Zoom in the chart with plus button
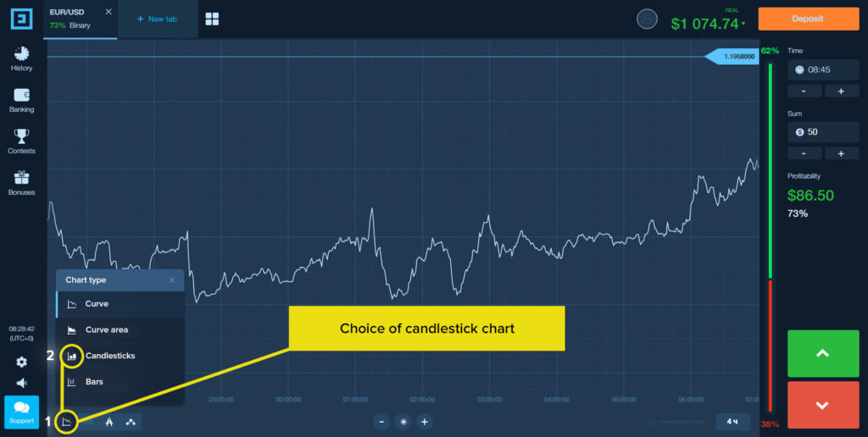The image size is (868, 437). tap(424, 422)
